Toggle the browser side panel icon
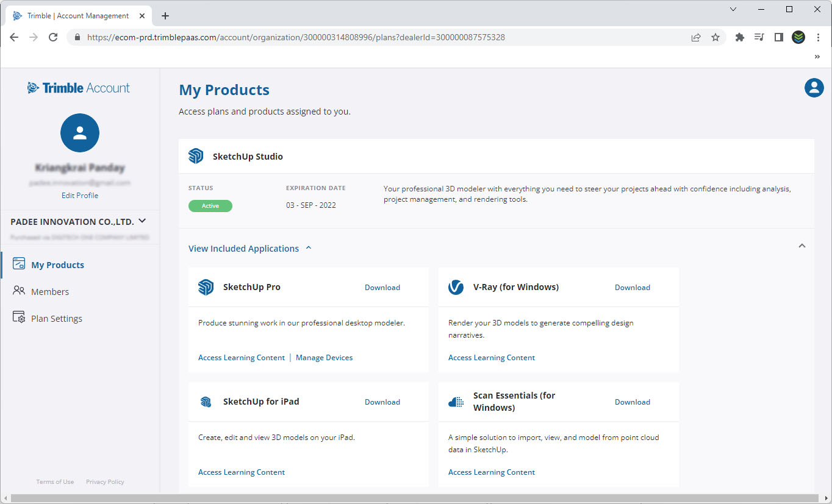832x504 pixels. coord(779,37)
